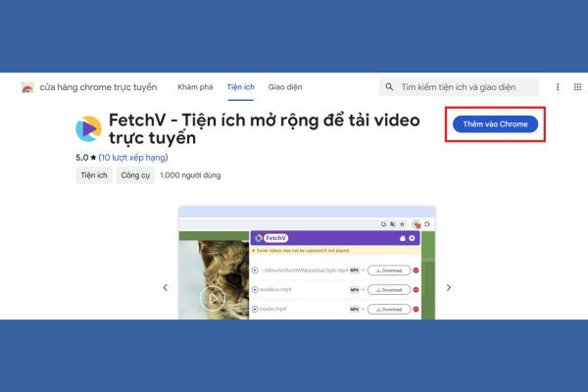Click the FetchV popup settings gear icon
Screen dimensions: 588x392
coord(412,238)
